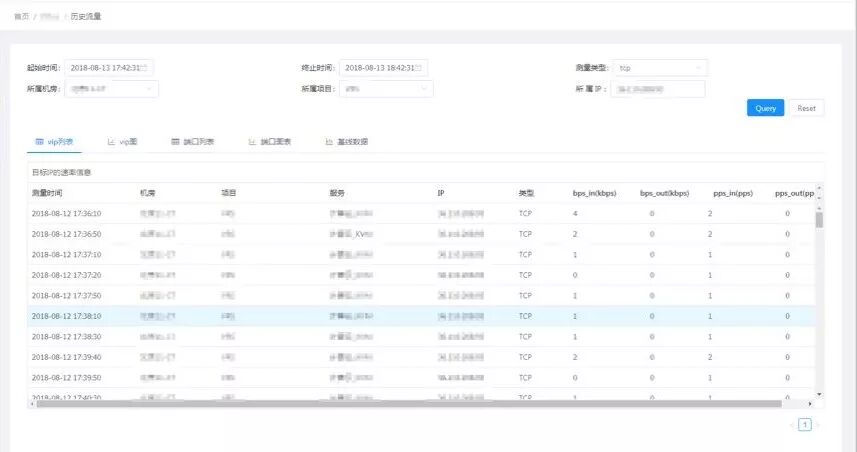Image resolution: width=857 pixels, height=452 pixels.
Task: Focus the 所属IP input field
Action: [x=658, y=89]
